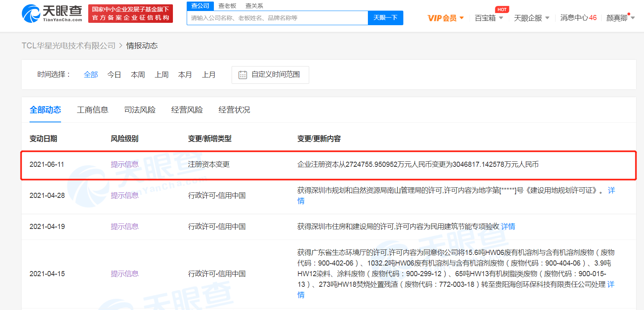Expand the 百宝箱 dropdown menu
Viewport: 644px width, 310px height.
click(x=489, y=18)
